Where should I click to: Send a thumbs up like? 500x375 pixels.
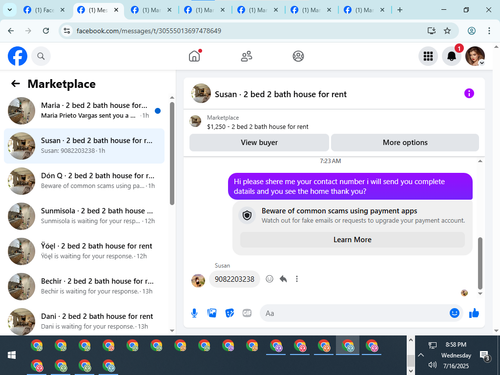point(474,313)
